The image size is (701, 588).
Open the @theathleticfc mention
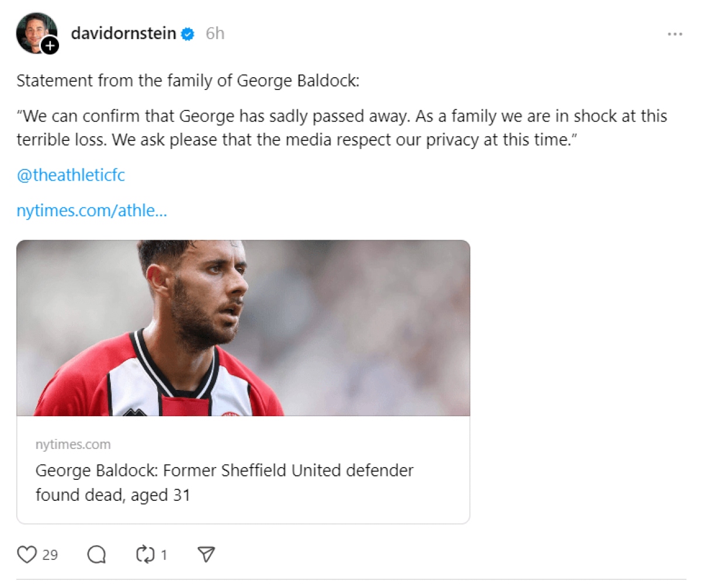pyautogui.click(x=71, y=175)
